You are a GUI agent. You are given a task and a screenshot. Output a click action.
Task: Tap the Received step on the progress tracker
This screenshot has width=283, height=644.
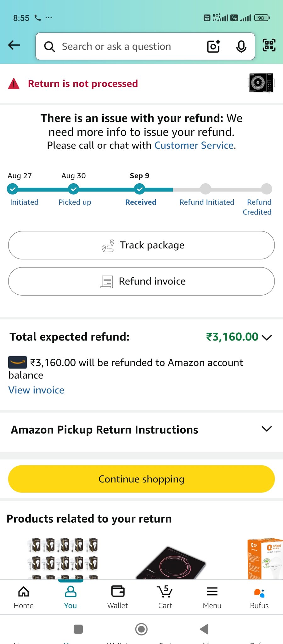click(x=139, y=190)
